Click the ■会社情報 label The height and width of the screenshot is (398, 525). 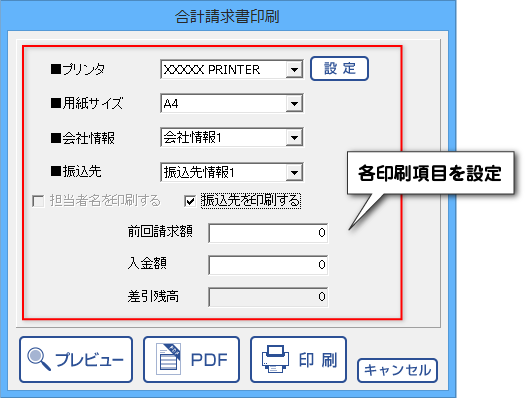point(82,138)
